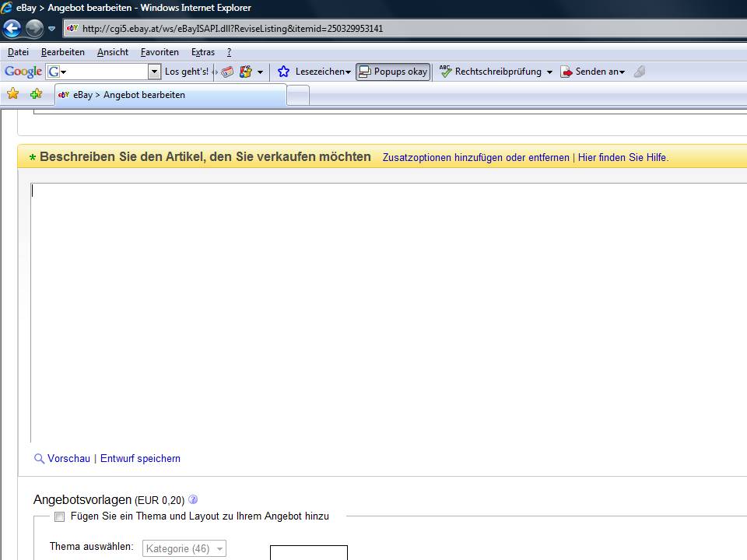Open the Favorites Center star icon

pos(13,94)
